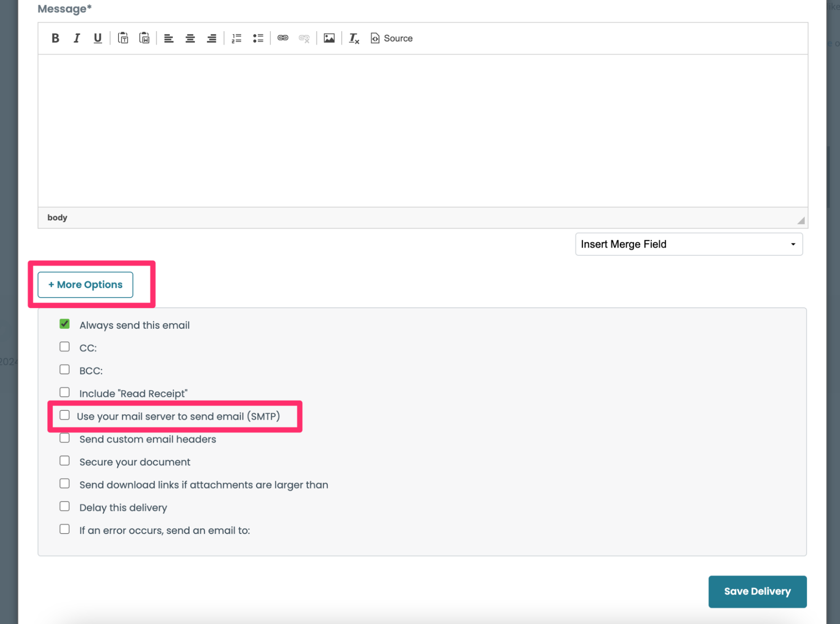Click inside the message body area
The image size is (840, 624).
(x=422, y=130)
